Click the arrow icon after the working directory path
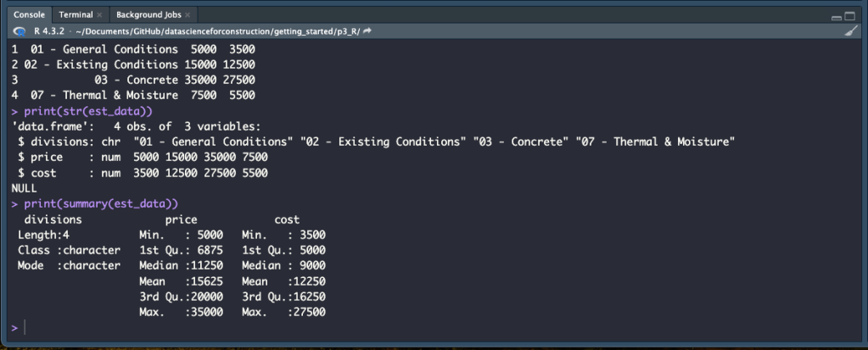 367,31
